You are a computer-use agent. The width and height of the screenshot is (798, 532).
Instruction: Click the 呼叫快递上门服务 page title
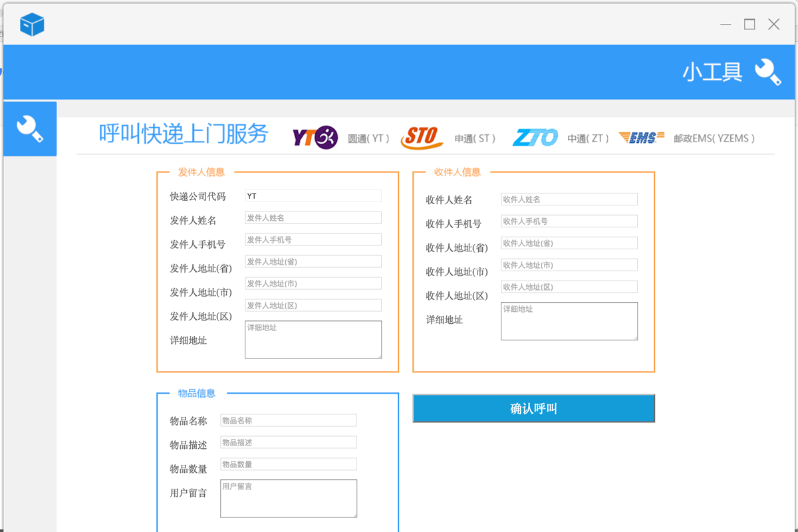[184, 134]
